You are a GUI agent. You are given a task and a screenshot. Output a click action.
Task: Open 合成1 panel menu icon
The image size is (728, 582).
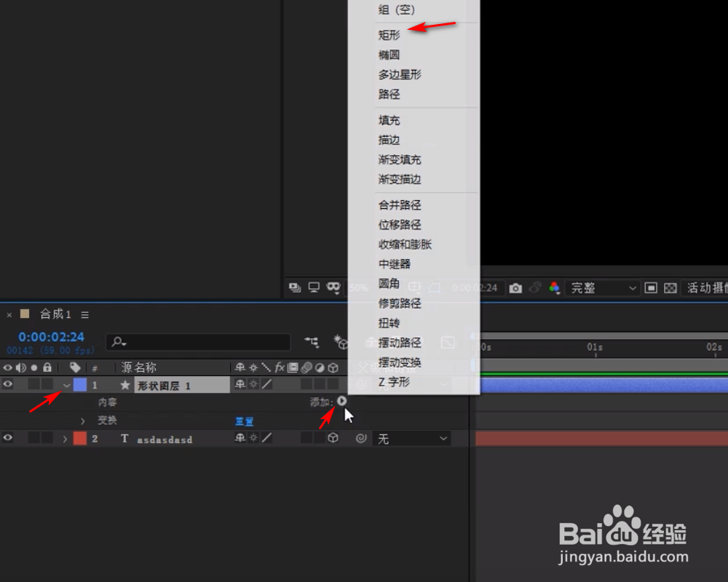(84, 315)
